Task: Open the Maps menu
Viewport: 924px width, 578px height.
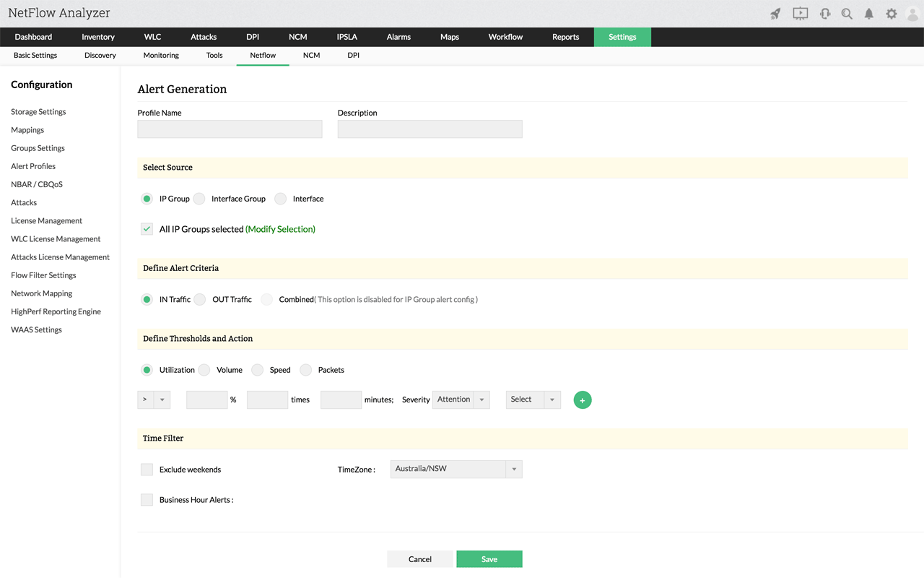Action: 450,37
